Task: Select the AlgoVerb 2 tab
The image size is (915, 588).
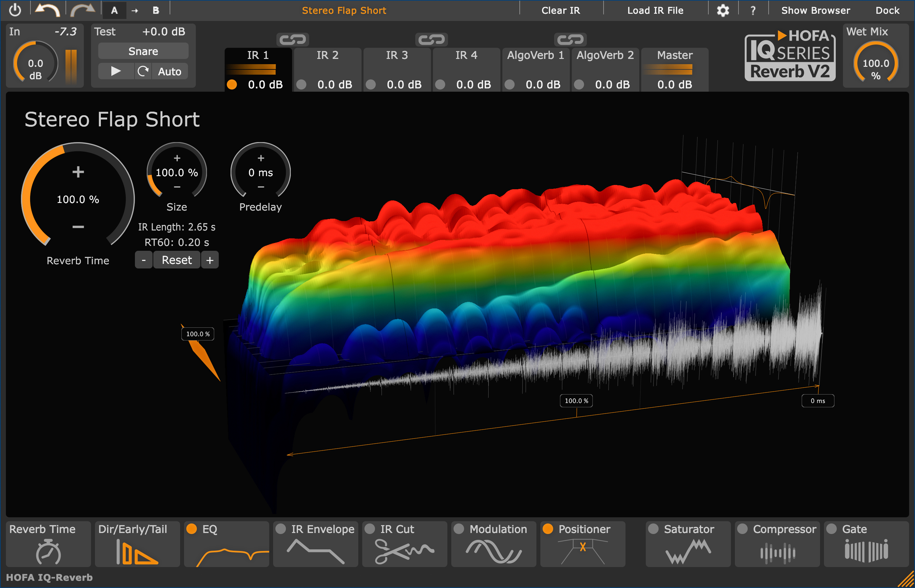Action: 605,69
